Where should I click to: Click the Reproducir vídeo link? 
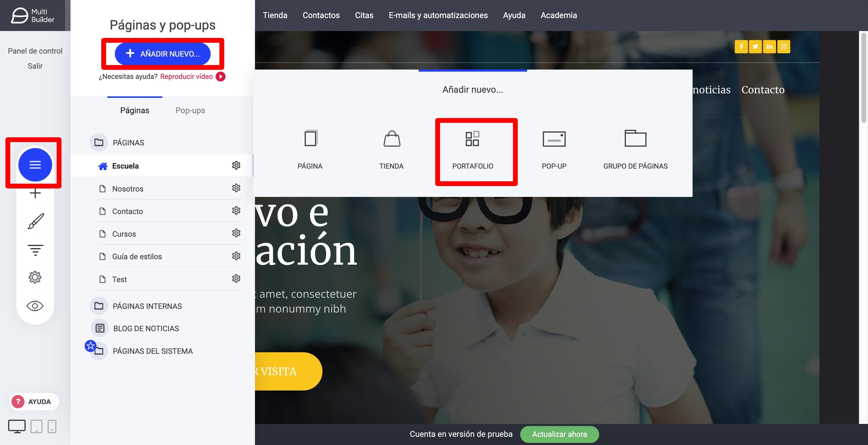pos(186,76)
